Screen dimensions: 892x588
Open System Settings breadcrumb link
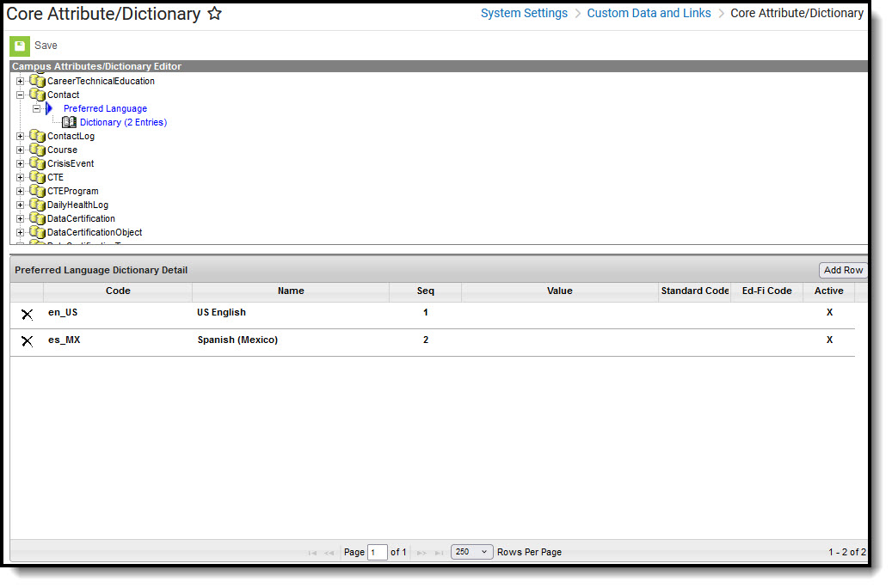click(524, 13)
